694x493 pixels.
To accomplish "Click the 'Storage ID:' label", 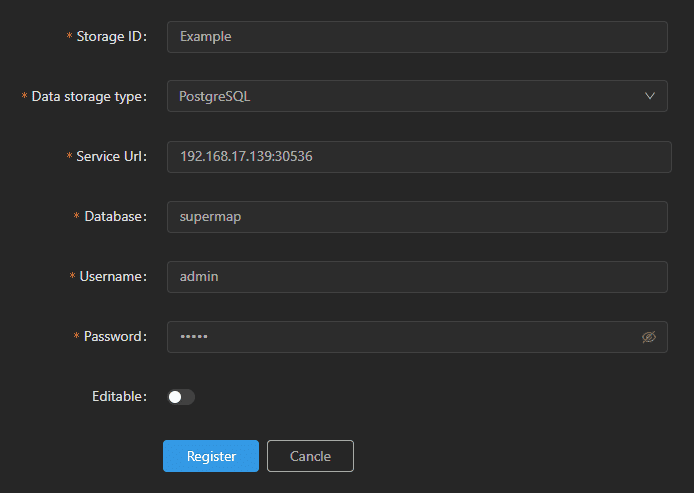I will pyautogui.click(x=112, y=36).
